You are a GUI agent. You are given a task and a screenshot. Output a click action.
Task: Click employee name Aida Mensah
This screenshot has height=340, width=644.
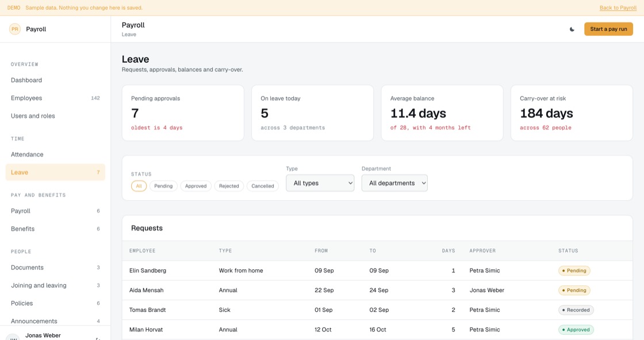pos(146,291)
